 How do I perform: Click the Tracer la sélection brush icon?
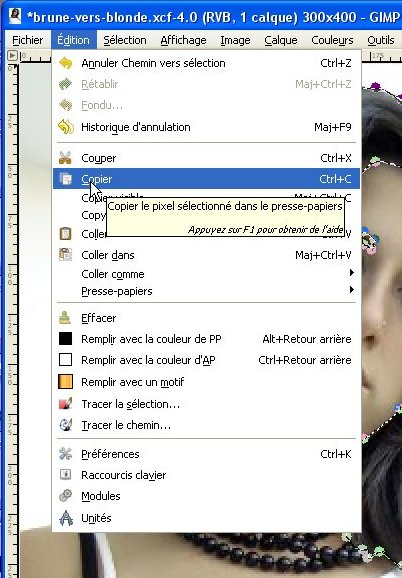tap(66, 404)
